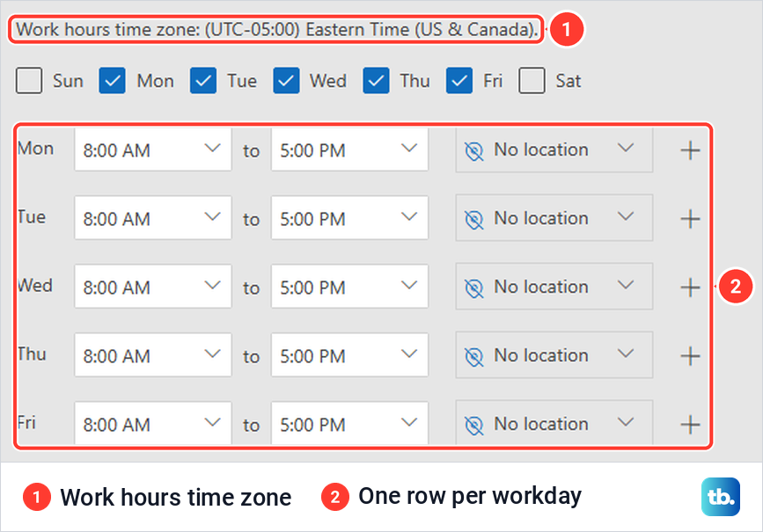Uncheck the Tue workday checkbox
Screen dimensions: 763x532
[x=203, y=80]
